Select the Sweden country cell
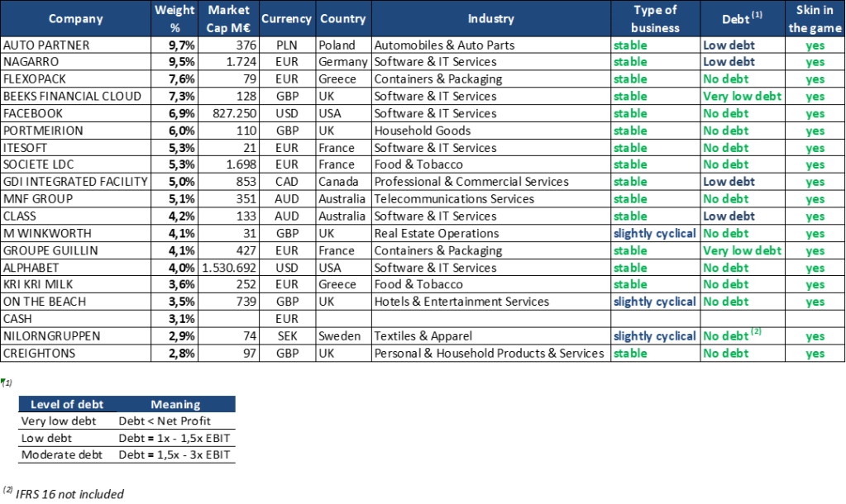846x504 pixels. coord(342,336)
